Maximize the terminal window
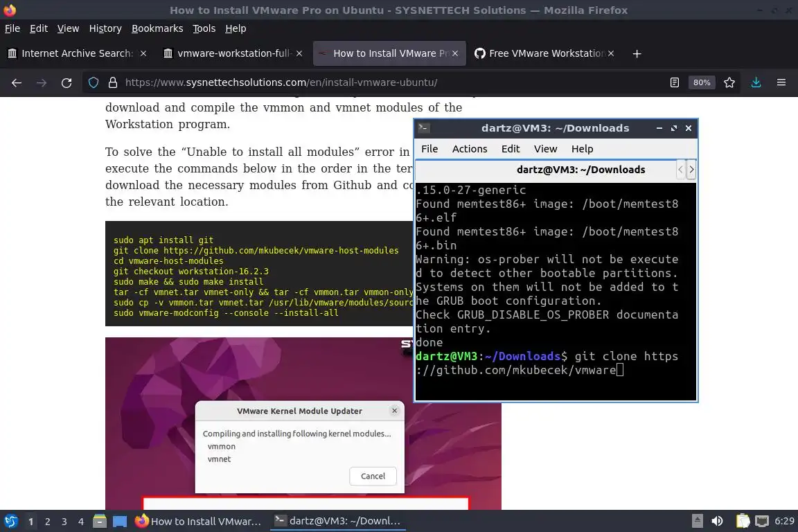The width and height of the screenshot is (798, 532). click(x=674, y=128)
